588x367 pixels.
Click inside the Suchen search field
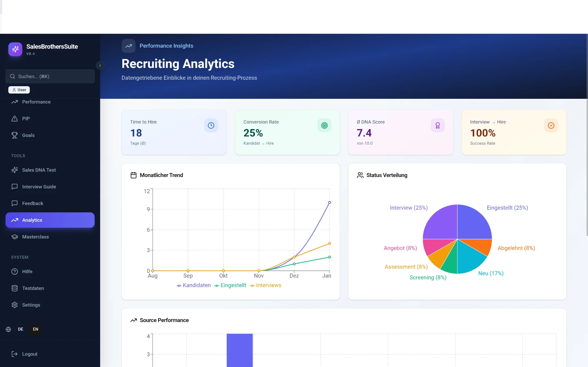coord(50,76)
